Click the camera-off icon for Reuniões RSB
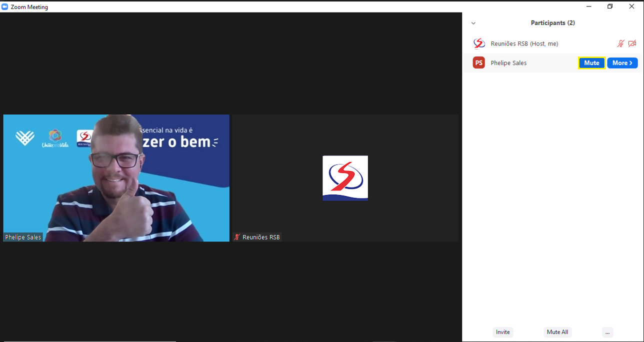 [632, 43]
